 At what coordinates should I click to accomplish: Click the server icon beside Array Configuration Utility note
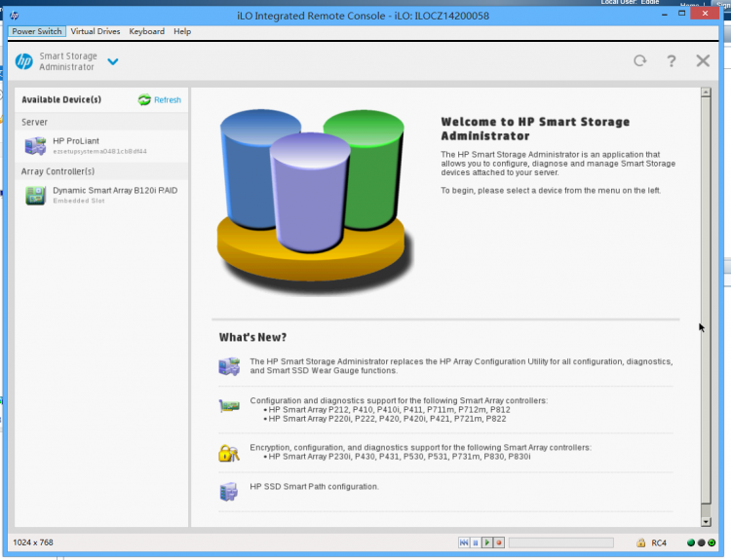coord(229,366)
